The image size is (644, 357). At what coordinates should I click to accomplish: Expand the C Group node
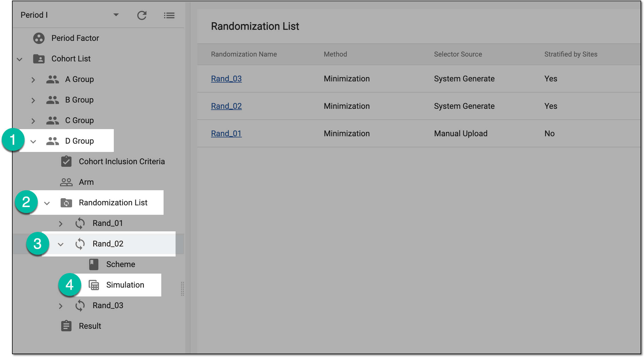[x=33, y=121]
